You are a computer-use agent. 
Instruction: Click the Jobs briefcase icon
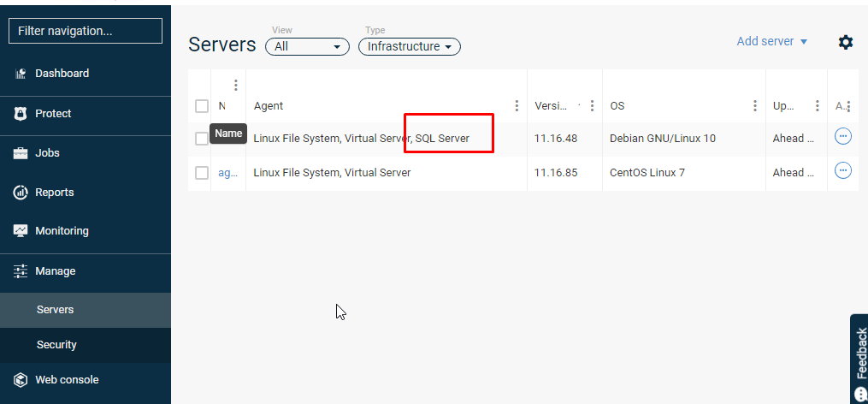coord(21,153)
